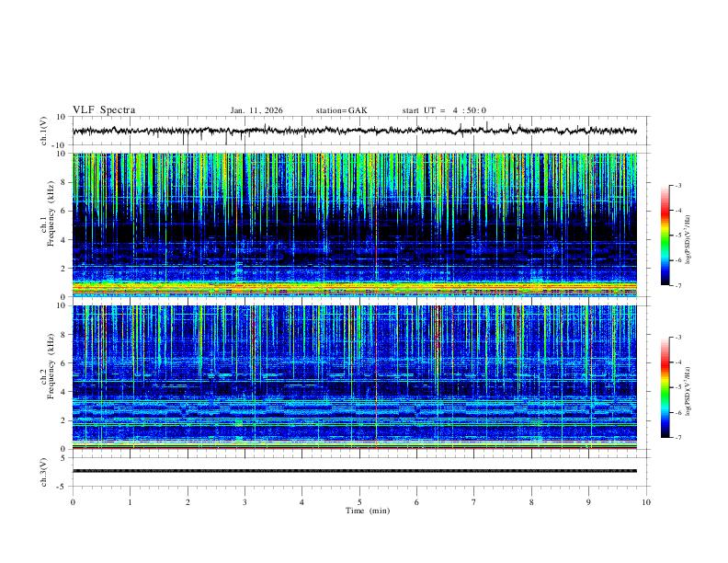Click the "-3" tick of the upper color bar
The width and height of the screenshot is (728, 563).
[x=677, y=185]
